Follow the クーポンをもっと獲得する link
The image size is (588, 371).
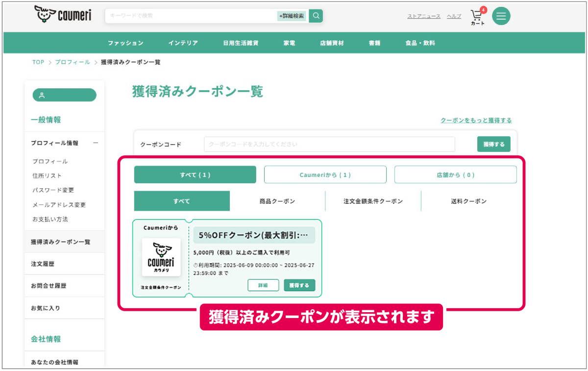click(x=476, y=120)
